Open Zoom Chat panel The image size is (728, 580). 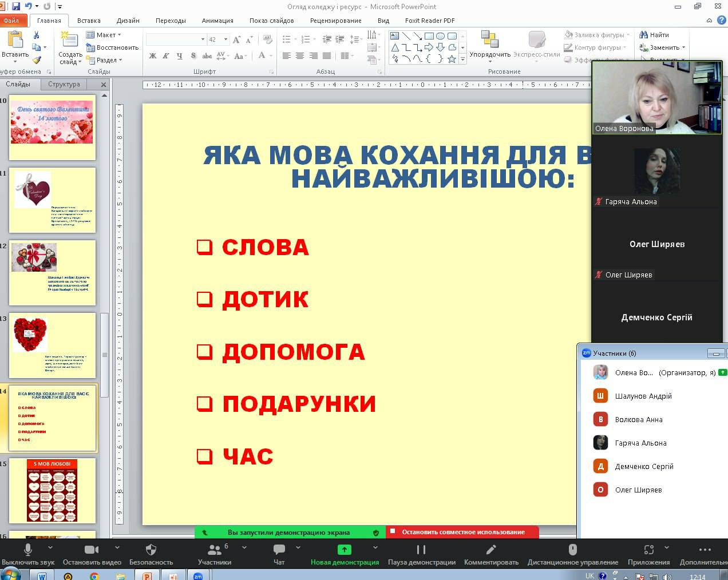[279, 550]
